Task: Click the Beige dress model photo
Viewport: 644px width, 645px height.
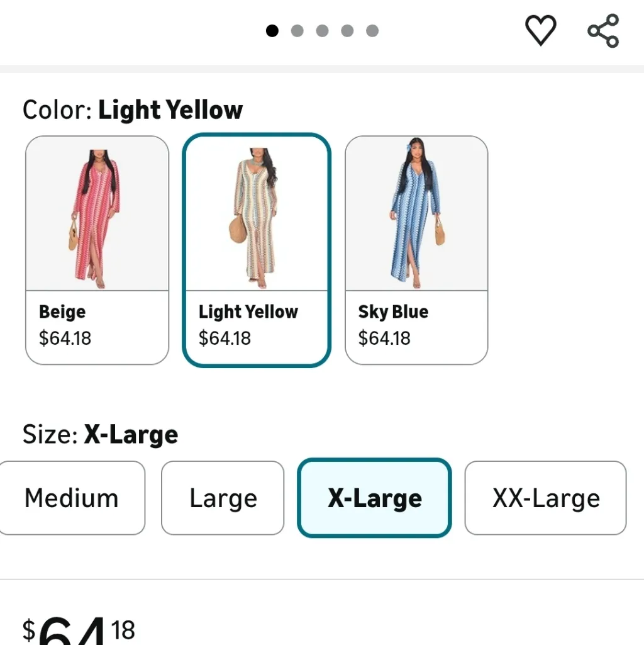Action: [97, 214]
